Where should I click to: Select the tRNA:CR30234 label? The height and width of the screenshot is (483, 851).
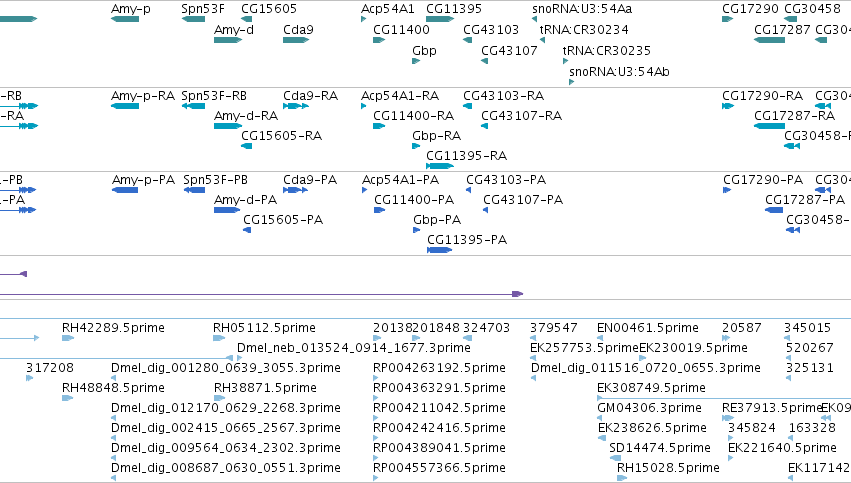tap(584, 29)
